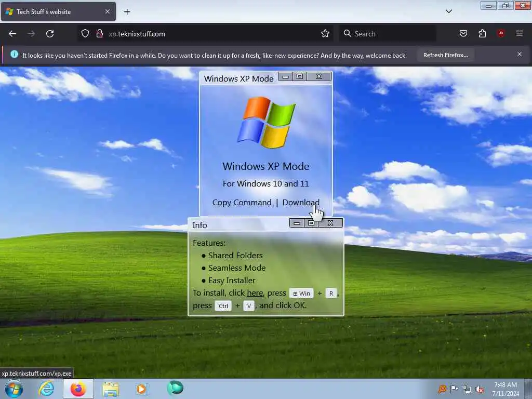The height and width of the screenshot is (399, 532).
Task: Click the Action Center flag tray icon
Action: (x=454, y=389)
